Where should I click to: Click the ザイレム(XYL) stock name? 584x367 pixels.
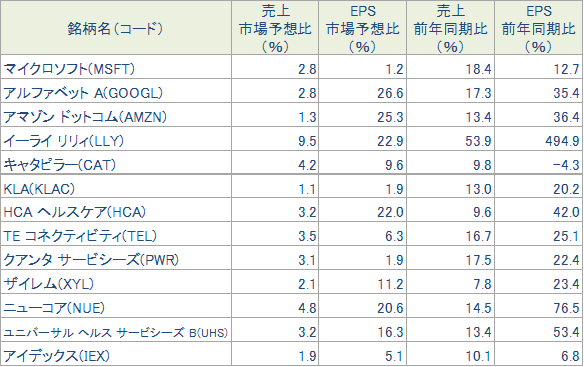(48, 284)
